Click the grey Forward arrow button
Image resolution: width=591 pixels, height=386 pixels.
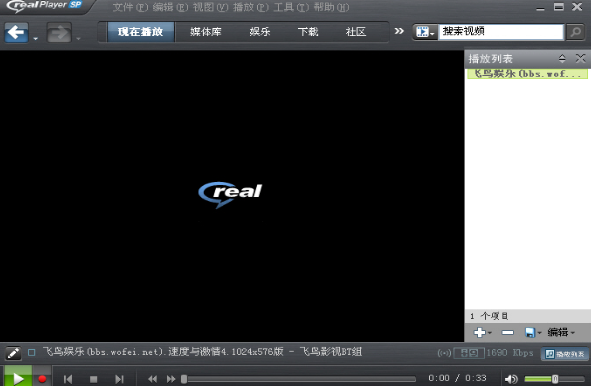point(59,33)
